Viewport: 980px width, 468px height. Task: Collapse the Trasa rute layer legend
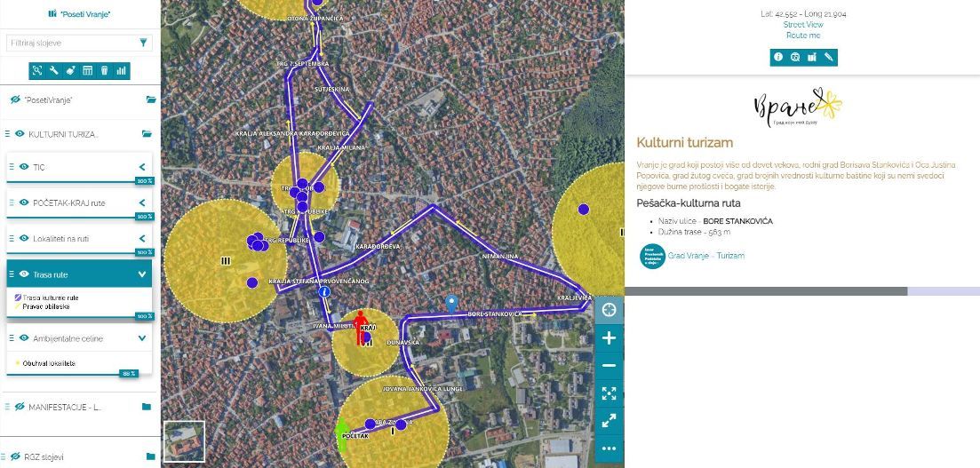click(x=141, y=275)
